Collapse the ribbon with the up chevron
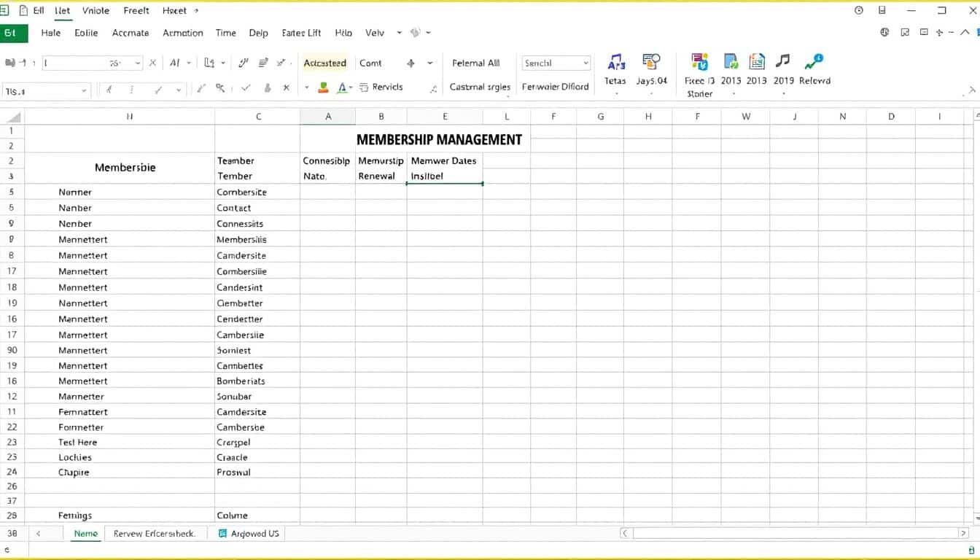 coord(965,32)
